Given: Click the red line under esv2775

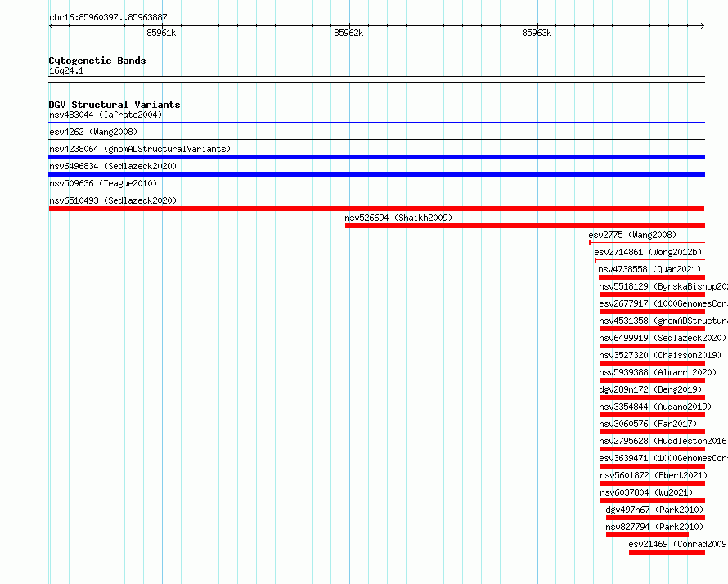Looking at the screenshot, I should pyautogui.click(x=647, y=242).
